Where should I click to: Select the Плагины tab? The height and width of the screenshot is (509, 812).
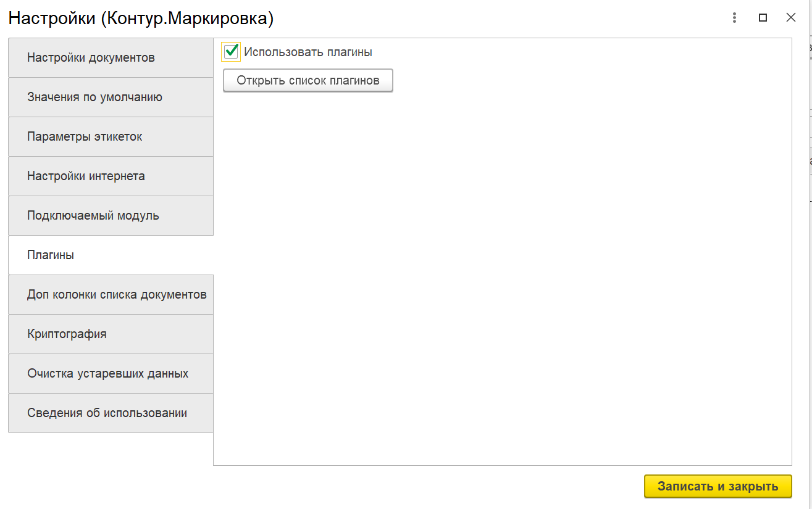point(111,255)
